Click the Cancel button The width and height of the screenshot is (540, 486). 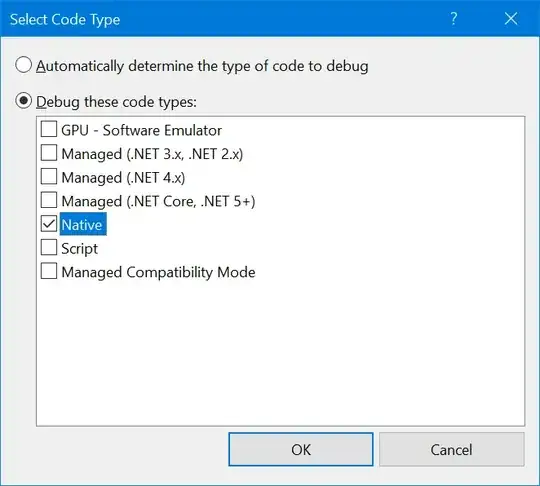451,449
